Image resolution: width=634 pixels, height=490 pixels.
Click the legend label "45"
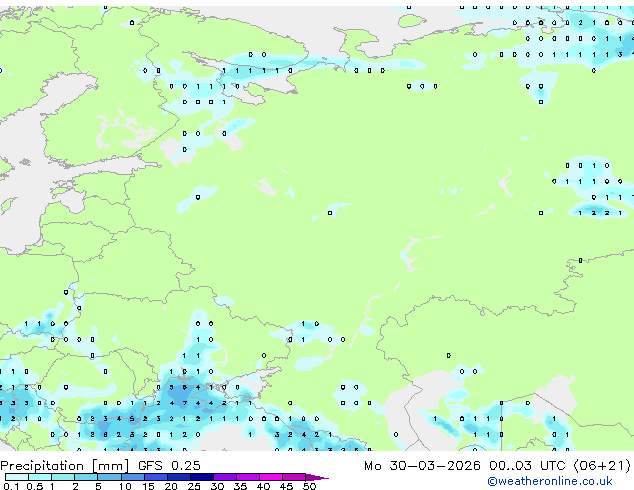coord(286,486)
